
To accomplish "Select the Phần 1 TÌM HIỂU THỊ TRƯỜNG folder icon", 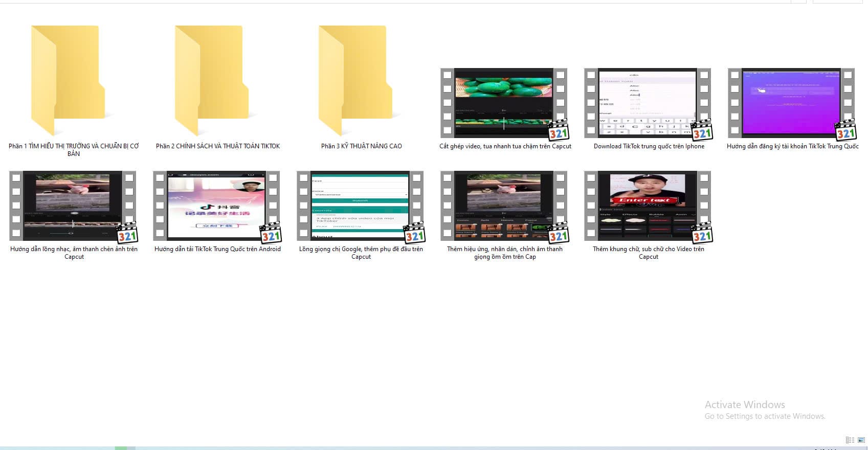I will tap(68, 80).
